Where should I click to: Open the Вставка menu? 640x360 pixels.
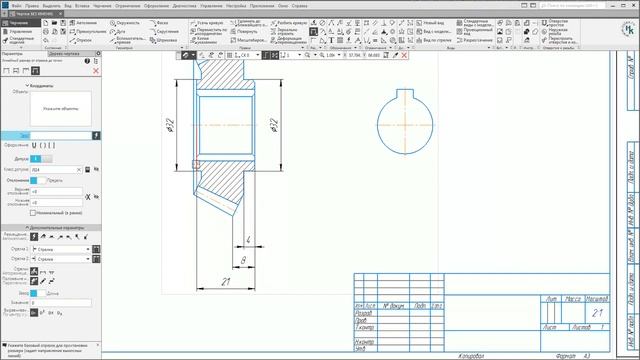coord(82,6)
